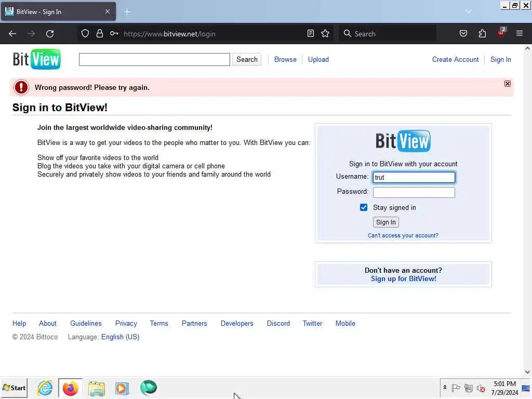
Task: Click the Show desktop tray button
Action: [526, 388]
